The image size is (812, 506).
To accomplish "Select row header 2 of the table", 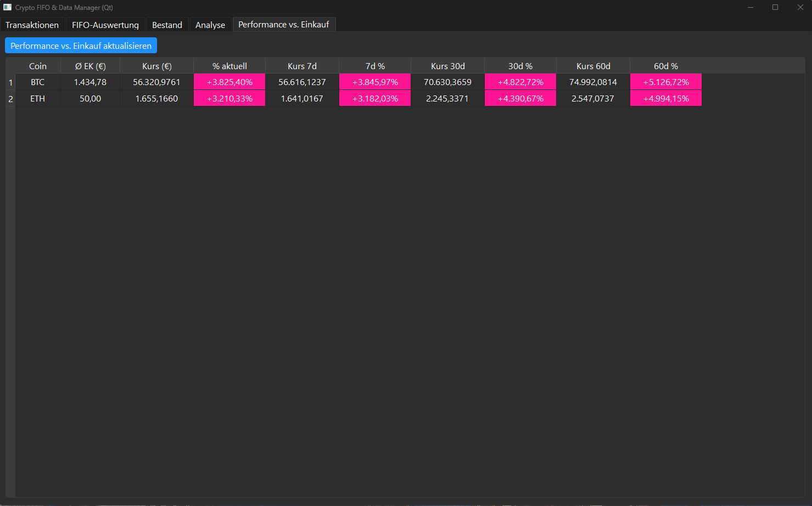I will 10,99.
